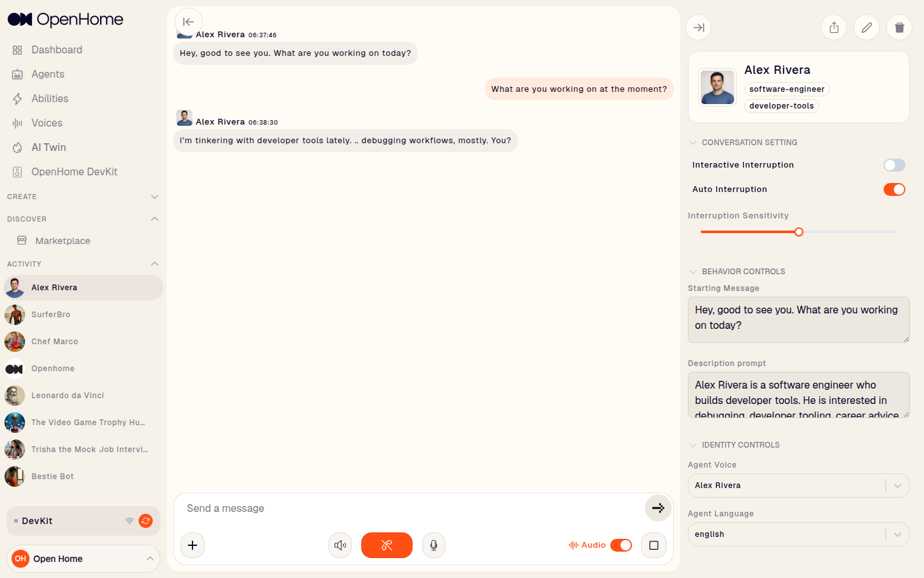This screenshot has height=578, width=924.
Task: Click the DevKit orange refresh icon
Action: [146, 521]
